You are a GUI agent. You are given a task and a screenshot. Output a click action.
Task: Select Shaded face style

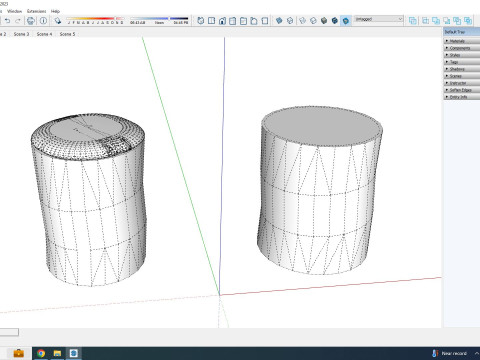(x=324, y=21)
